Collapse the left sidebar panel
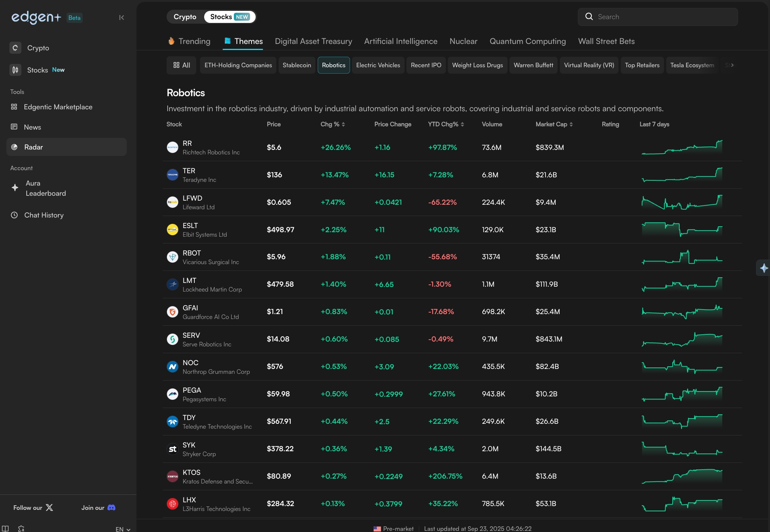This screenshot has width=770, height=532. tap(121, 18)
